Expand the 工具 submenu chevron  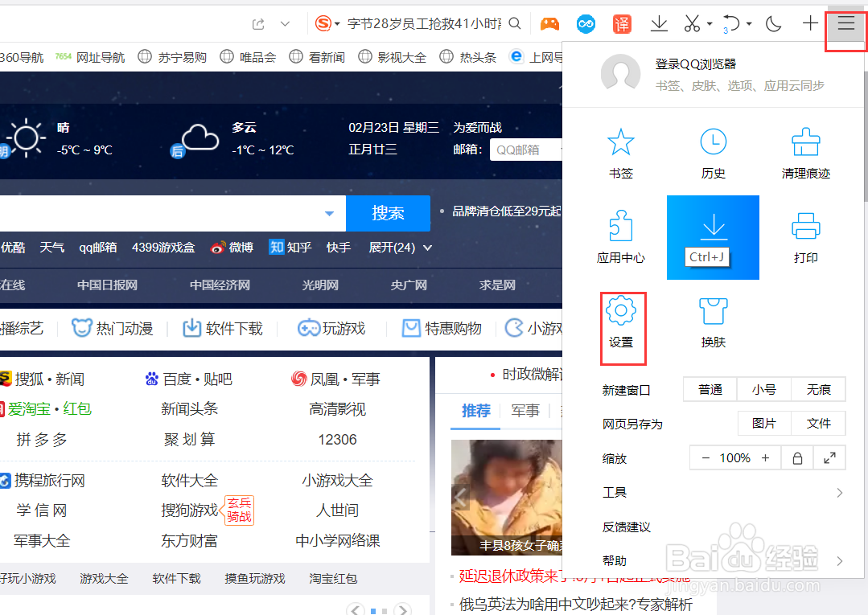839,492
